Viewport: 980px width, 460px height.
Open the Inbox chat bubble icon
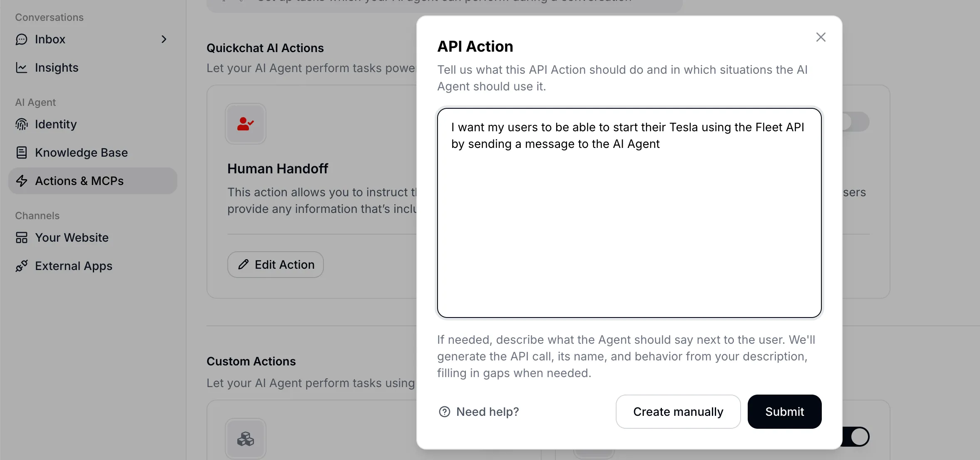tap(21, 39)
